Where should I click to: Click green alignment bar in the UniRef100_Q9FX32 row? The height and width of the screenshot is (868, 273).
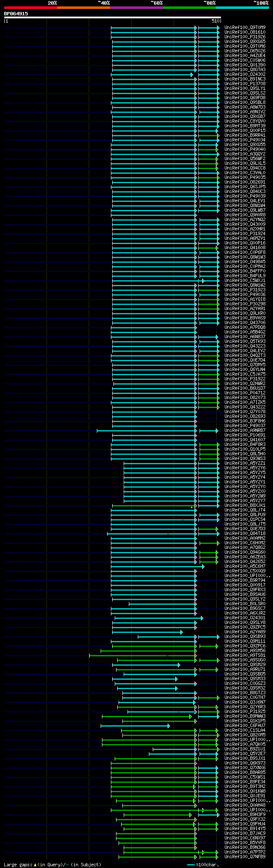click(x=156, y=819)
